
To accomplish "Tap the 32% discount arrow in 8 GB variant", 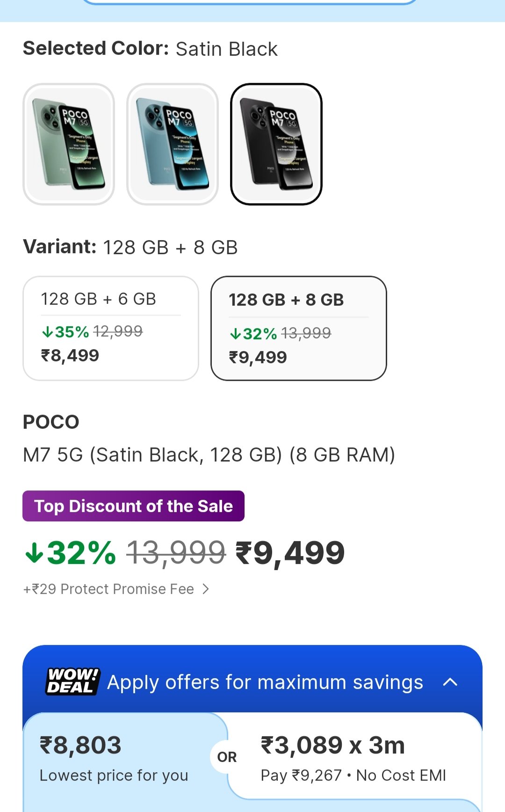I will (235, 334).
